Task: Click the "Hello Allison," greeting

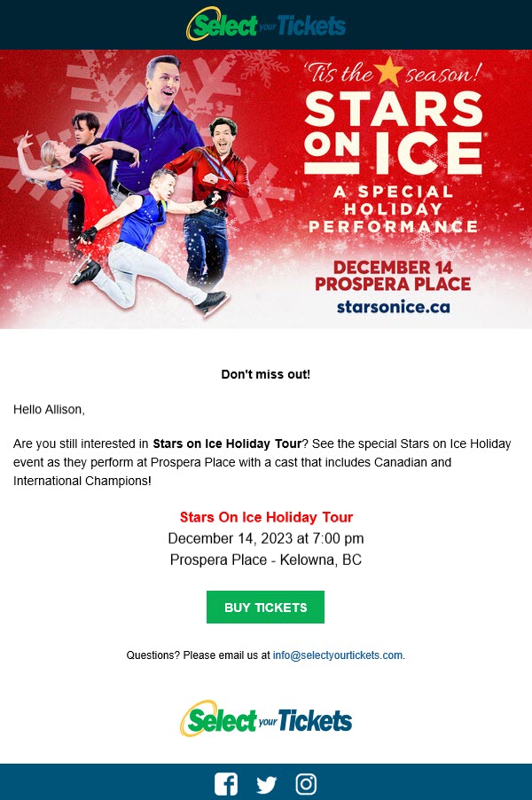Action: pyautogui.click(x=49, y=409)
